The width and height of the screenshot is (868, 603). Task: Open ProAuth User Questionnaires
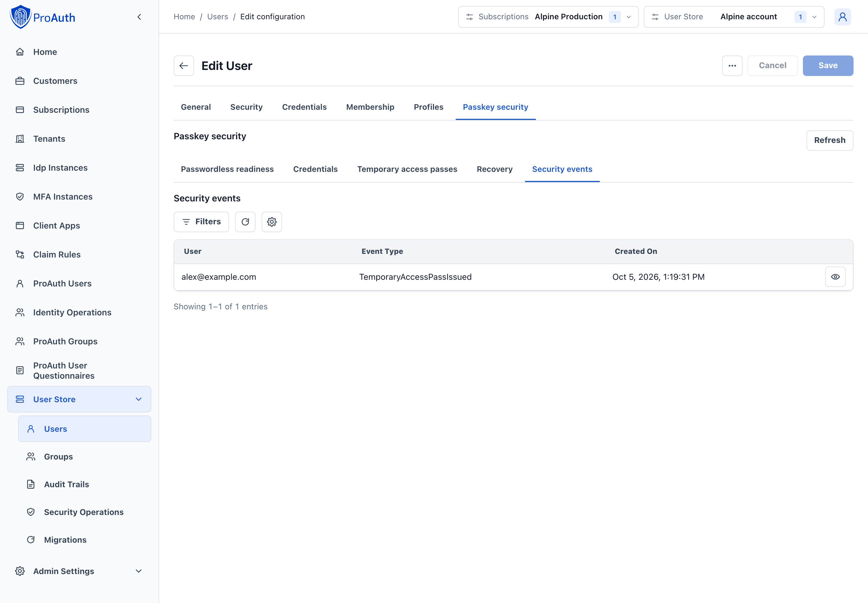(79, 371)
